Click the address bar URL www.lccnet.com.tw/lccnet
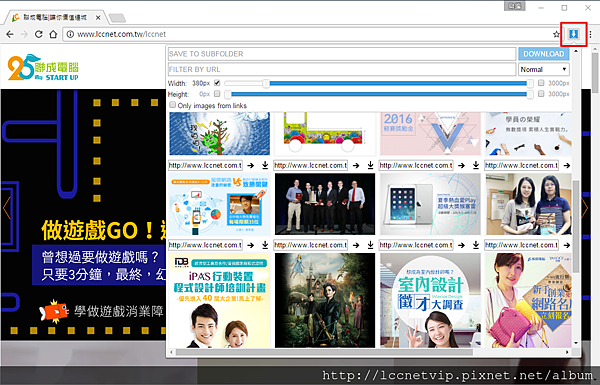The image size is (600, 385). pyautogui.click(x=122, y=34)
